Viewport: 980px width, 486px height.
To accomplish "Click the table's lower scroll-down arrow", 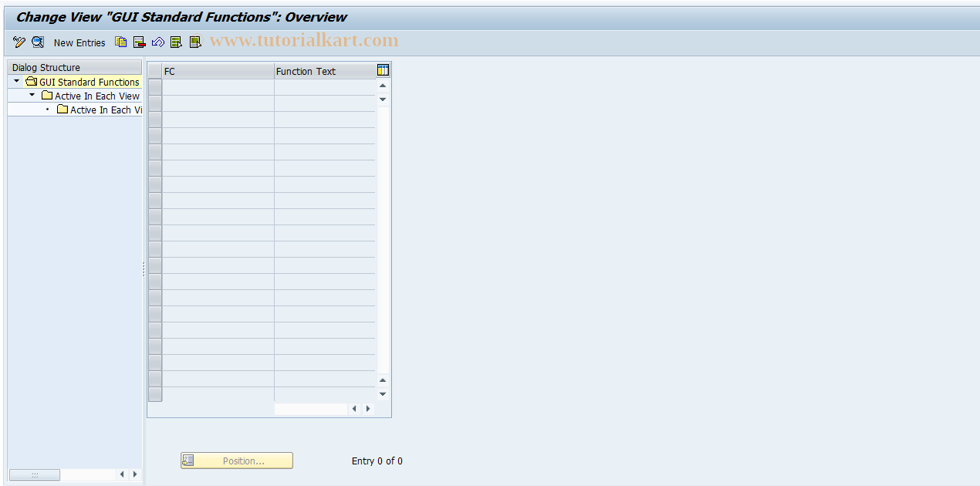I will pos(383,394).
